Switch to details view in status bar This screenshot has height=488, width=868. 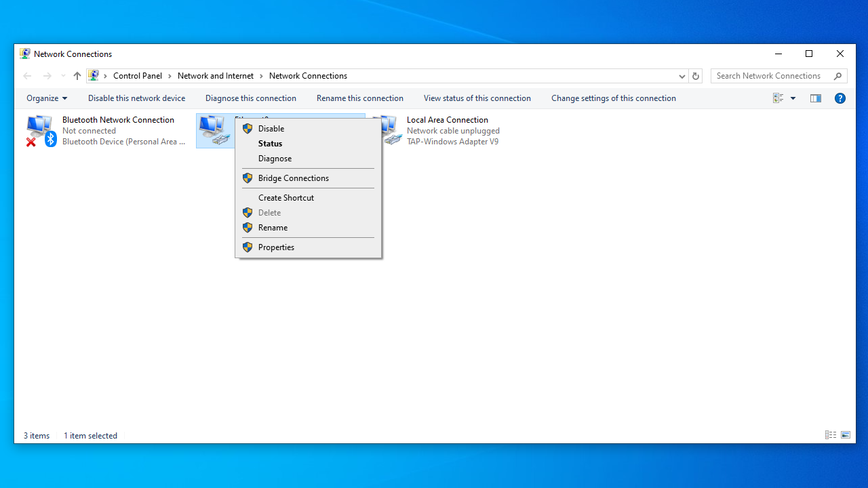coord(830,435)
